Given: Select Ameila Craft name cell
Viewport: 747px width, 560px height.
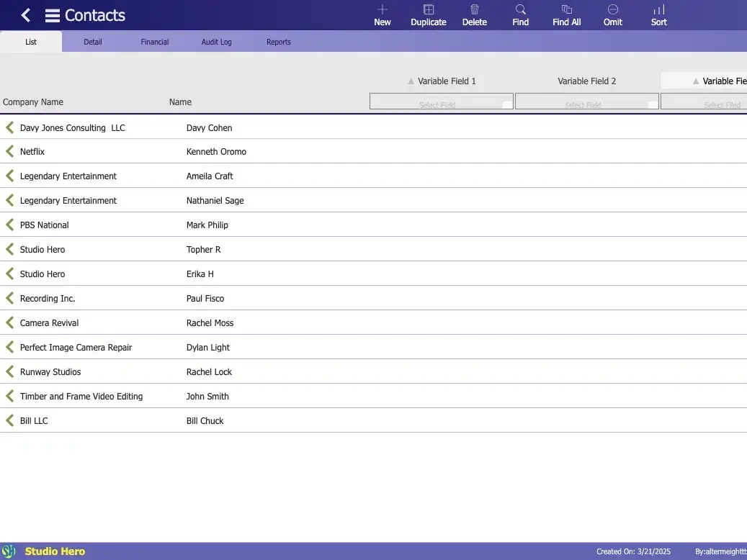Looking at the screenshot, I should tap(210, 176).
